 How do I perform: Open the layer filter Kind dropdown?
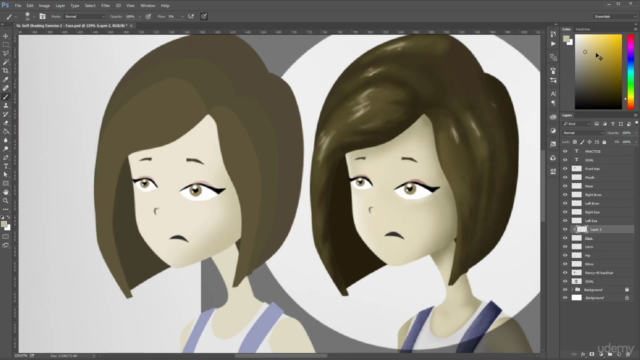click(576, 124)
